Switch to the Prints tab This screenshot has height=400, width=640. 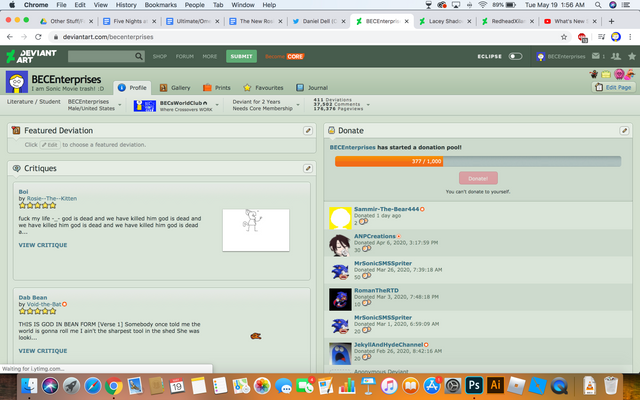pos(217,88)
